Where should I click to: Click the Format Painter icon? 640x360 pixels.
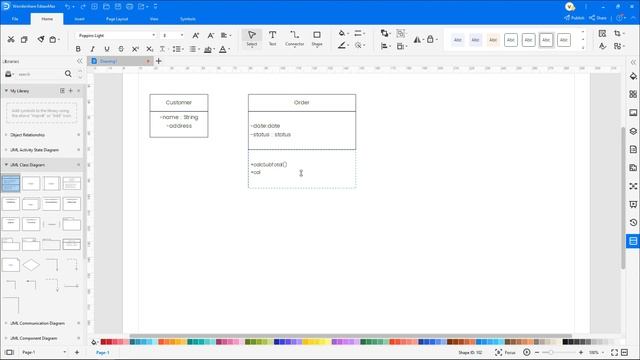[x=41, y=39]
